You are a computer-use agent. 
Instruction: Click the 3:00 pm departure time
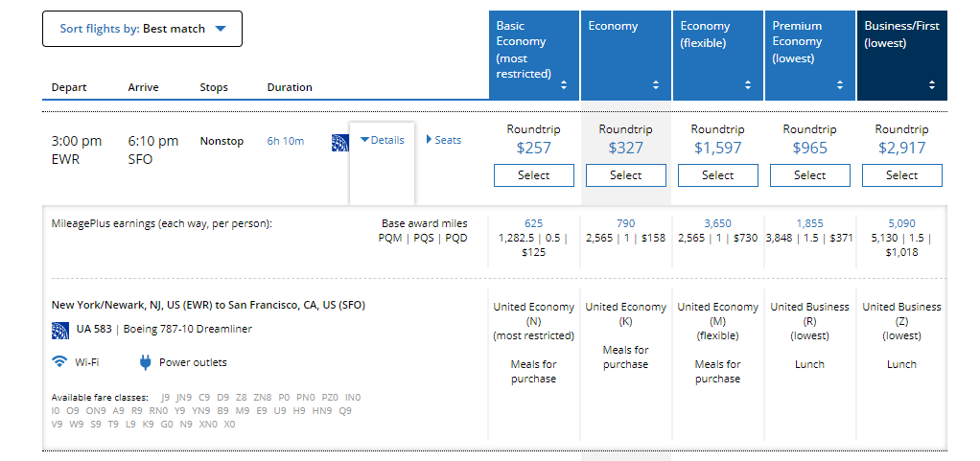77,141
